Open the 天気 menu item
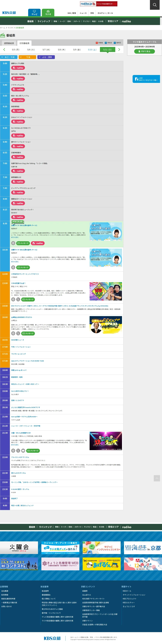The image size is (162, 644). pyautogui.click(x=92, y=13)
